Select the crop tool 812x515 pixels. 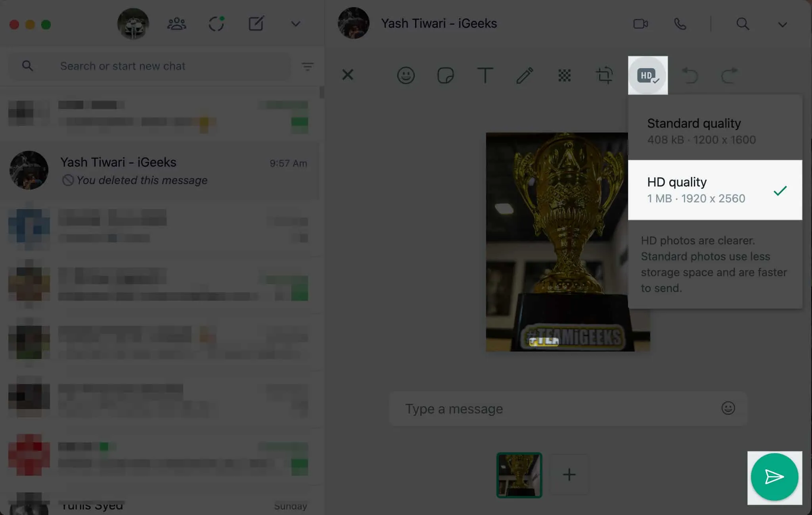click(x=604, y=75)
